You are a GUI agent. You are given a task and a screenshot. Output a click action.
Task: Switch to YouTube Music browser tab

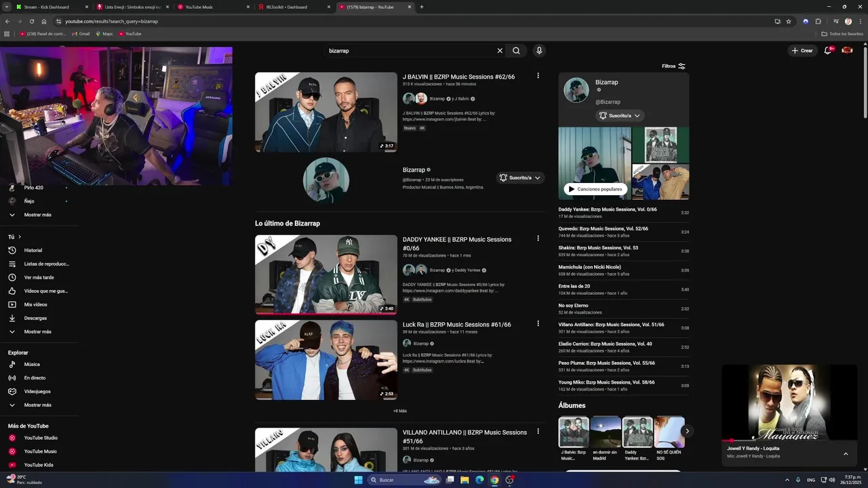(214, 7)
